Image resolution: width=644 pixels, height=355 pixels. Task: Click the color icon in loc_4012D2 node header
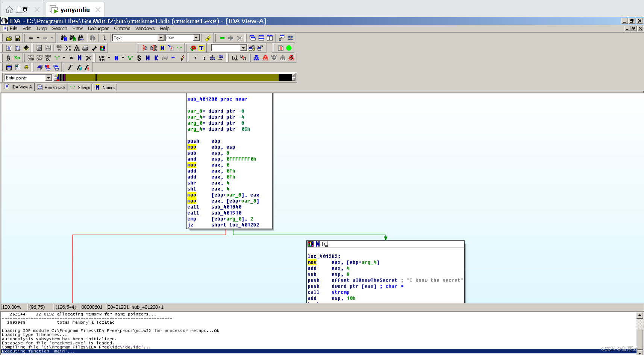(311, 244)
